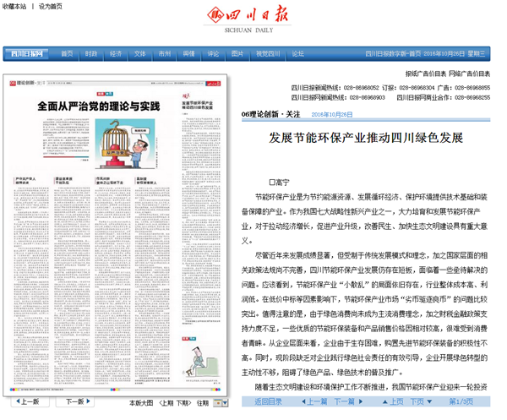507x420 pixels.
Task: Open 文体 nav menu item
Action: (140, 54)
